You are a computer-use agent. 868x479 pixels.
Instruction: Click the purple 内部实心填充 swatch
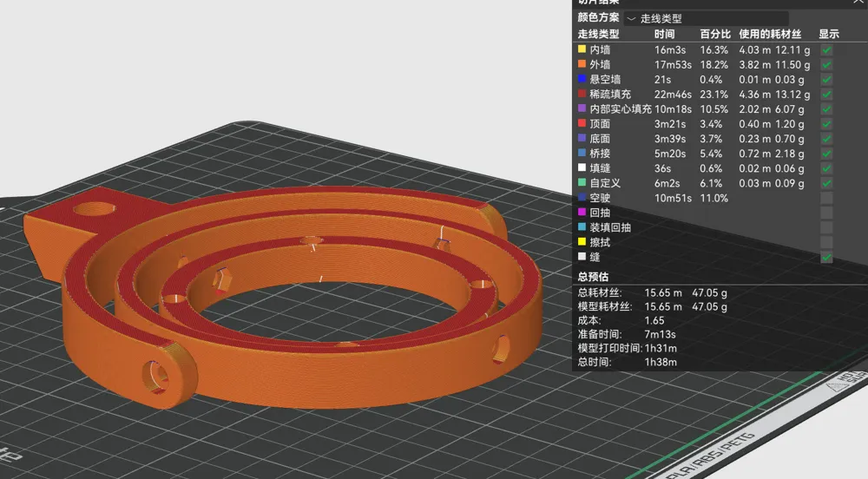pyautogui.click(x=582, y=108)
